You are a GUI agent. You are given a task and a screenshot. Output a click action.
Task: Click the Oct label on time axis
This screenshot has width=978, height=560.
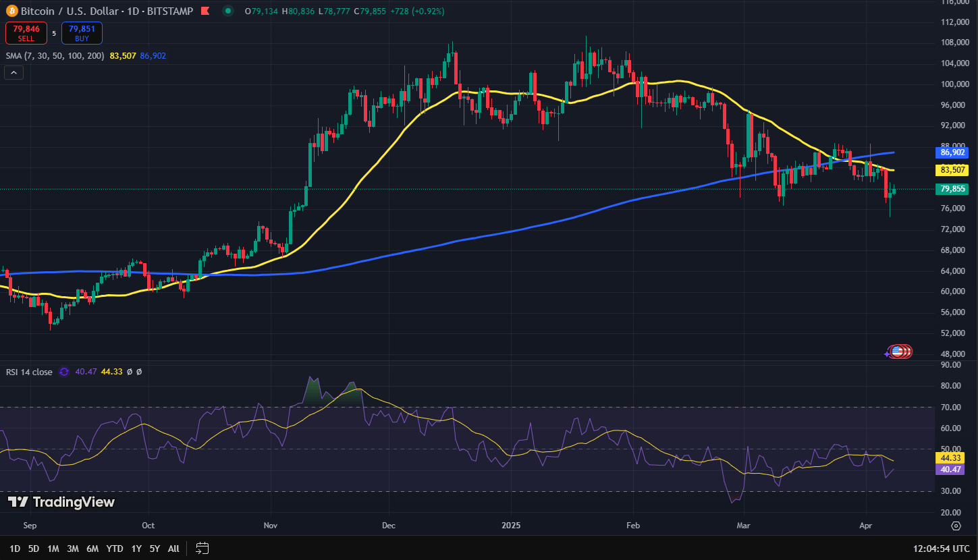point(148,525)
